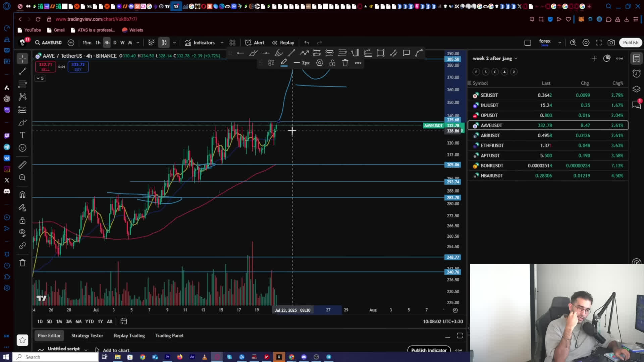Open more options on drawing toolbar
This screenshot has height=362, width=644.
coord(358,63)
